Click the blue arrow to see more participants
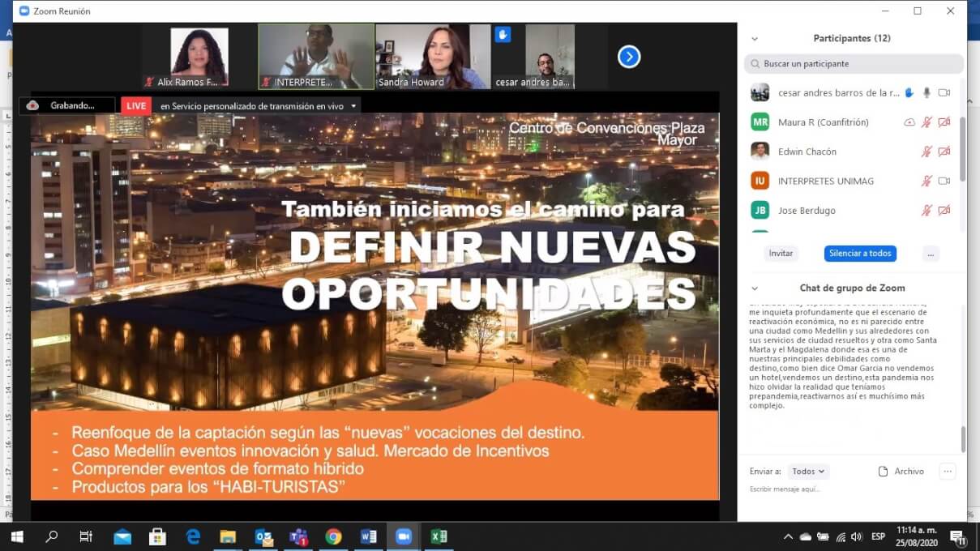 (x=629, y=57)
